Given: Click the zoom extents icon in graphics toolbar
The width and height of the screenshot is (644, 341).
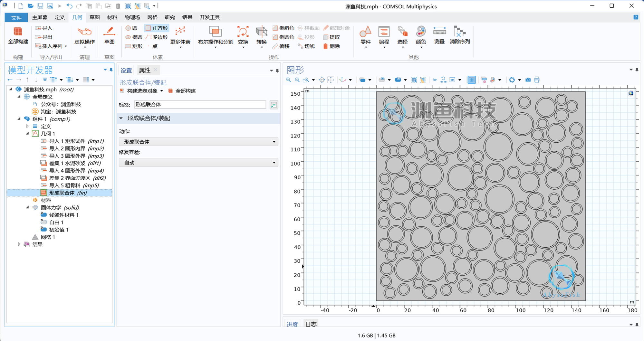Looking at the screenshot, I should pos(322,80).
